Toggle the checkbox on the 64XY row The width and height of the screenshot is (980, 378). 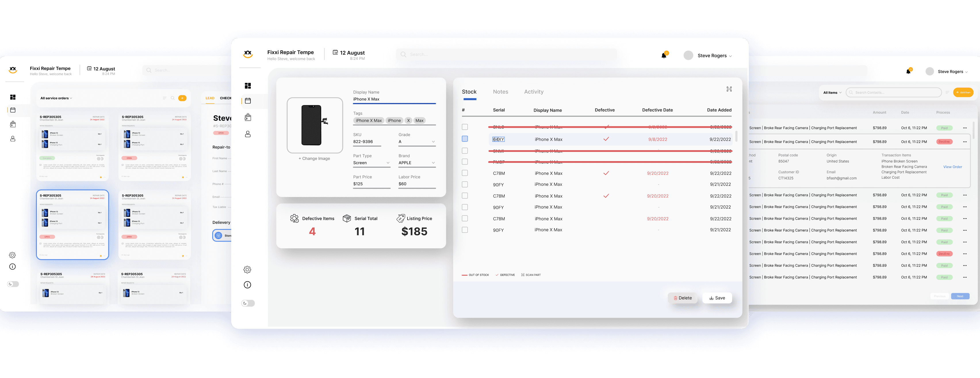(464, 139)
